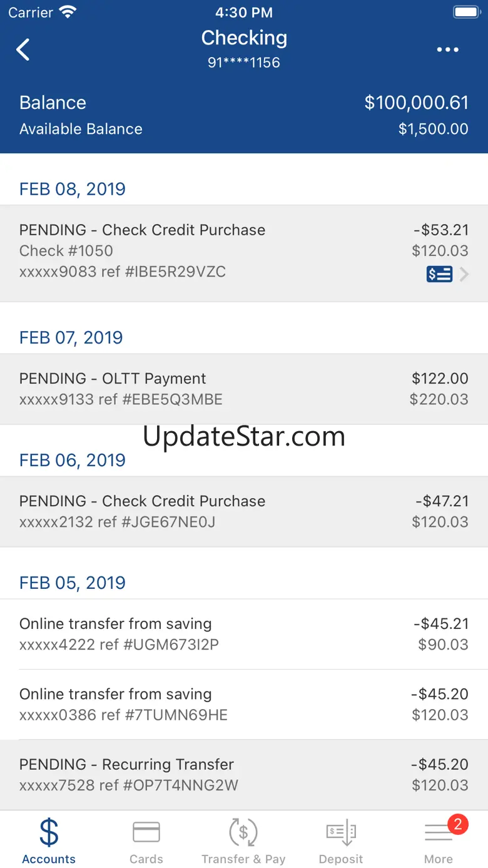Switch to the Transfer & Pay tab label
Screen dimensions: 488x868
click(x=243, y=859)
